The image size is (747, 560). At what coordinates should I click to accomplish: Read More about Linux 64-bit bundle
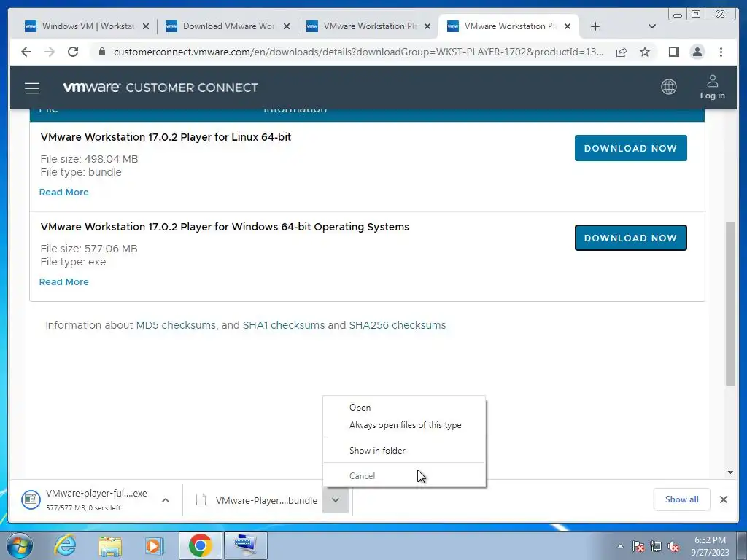[x=64, y=192]
